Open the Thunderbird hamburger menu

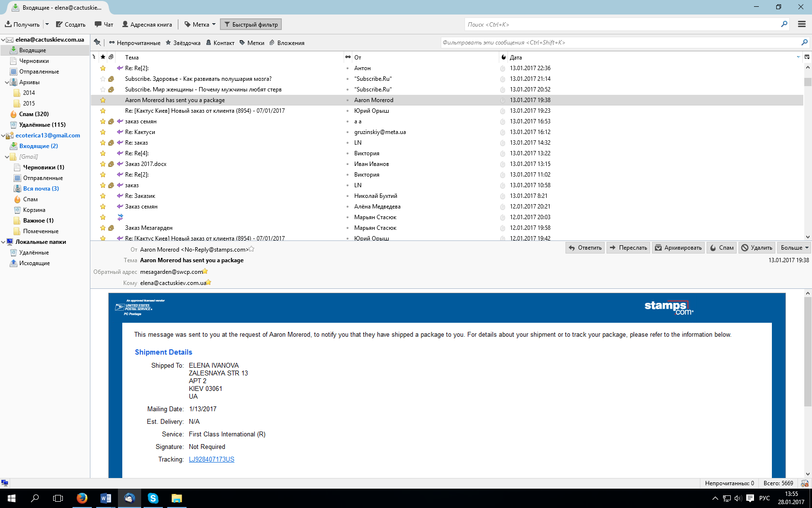pos(802,24)
